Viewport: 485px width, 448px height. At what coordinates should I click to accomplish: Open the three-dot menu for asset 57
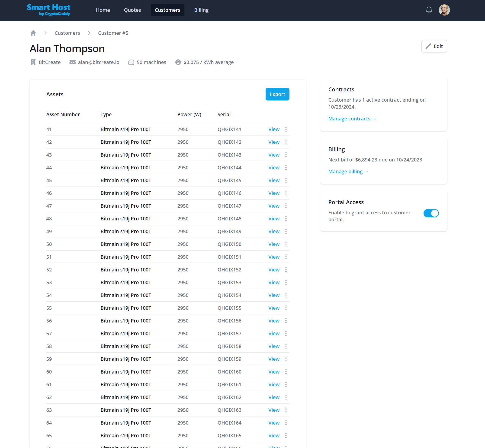pyautogui.click(x=286, y=333)
